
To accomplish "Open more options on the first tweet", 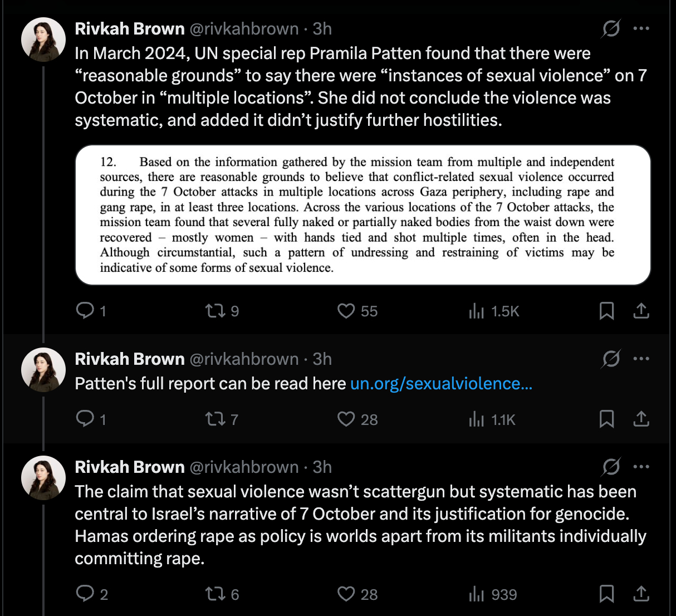I will tap(641, 28).
